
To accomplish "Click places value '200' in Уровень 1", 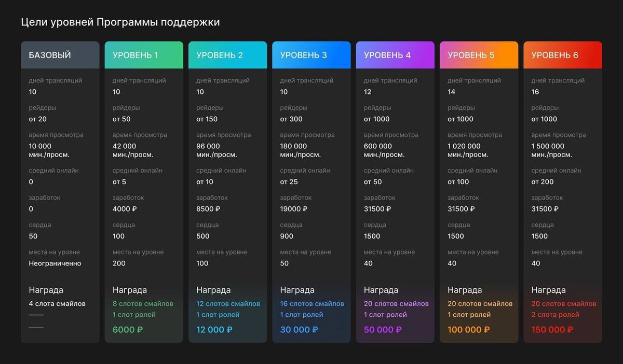I will tap(119, 263).
